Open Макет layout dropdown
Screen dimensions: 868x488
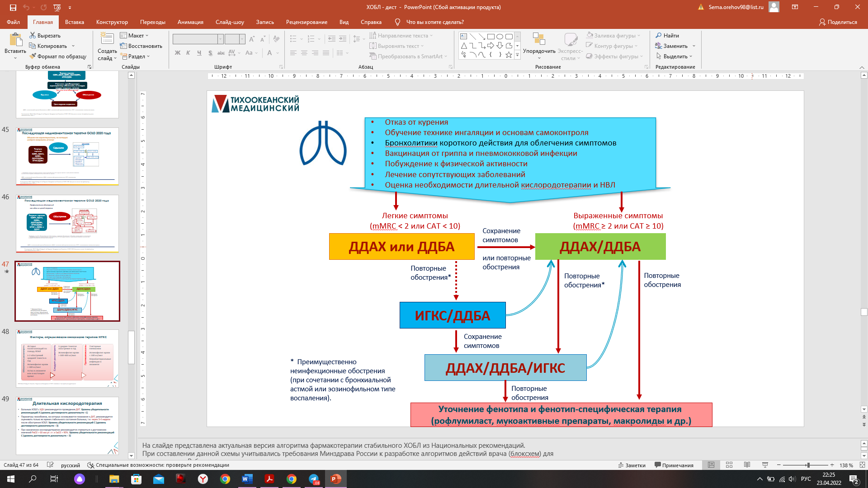click(134, 35)
